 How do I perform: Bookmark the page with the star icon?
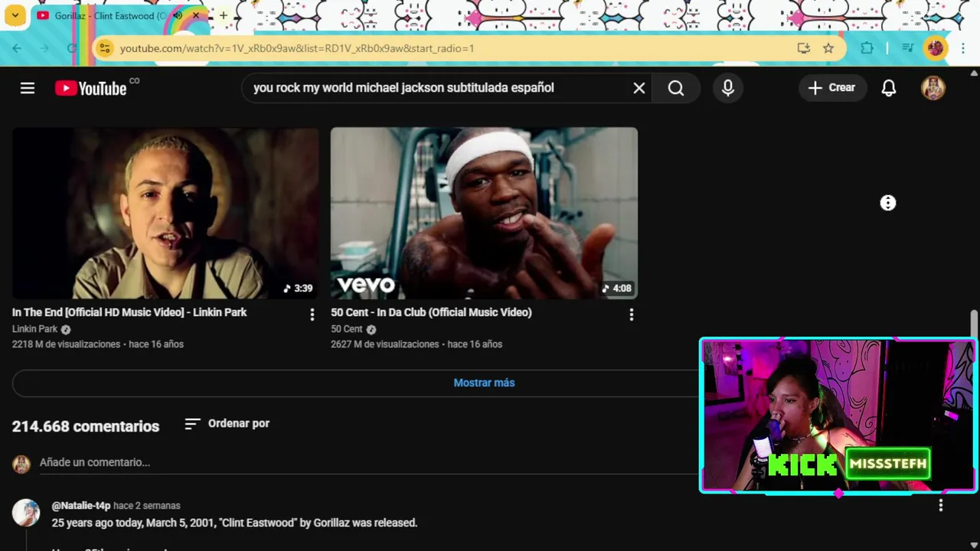click(828, 48)
